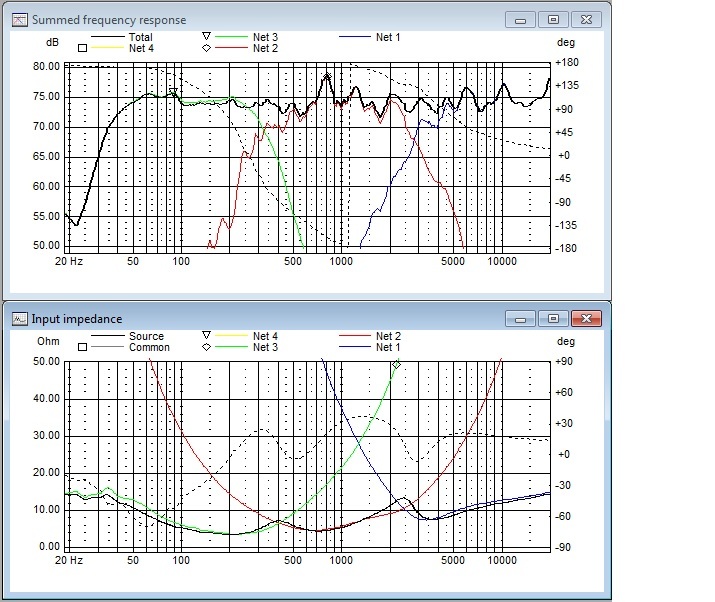Minimize the Input impedance window
Image resolution: width=715 pixels, height=602 pixels.
(520, 318)
